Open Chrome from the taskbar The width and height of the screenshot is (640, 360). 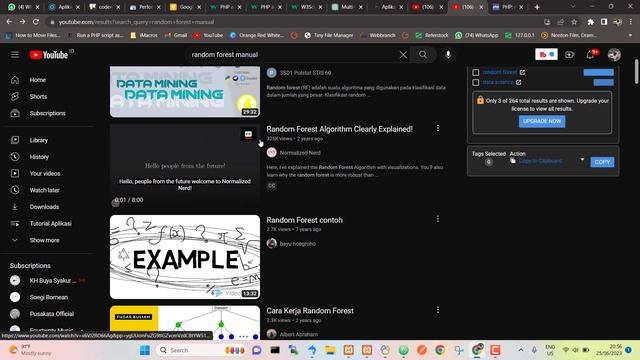(x=440, y=350)
